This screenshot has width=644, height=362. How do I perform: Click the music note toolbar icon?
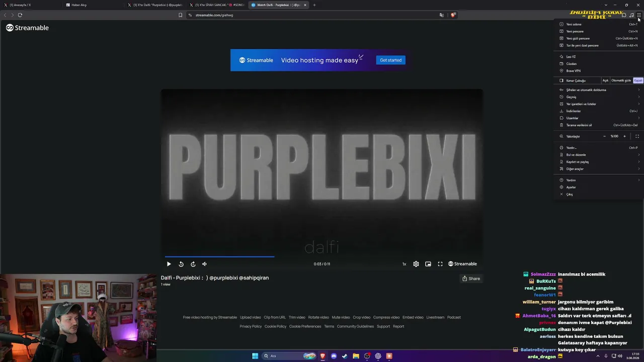coord(631,15)
